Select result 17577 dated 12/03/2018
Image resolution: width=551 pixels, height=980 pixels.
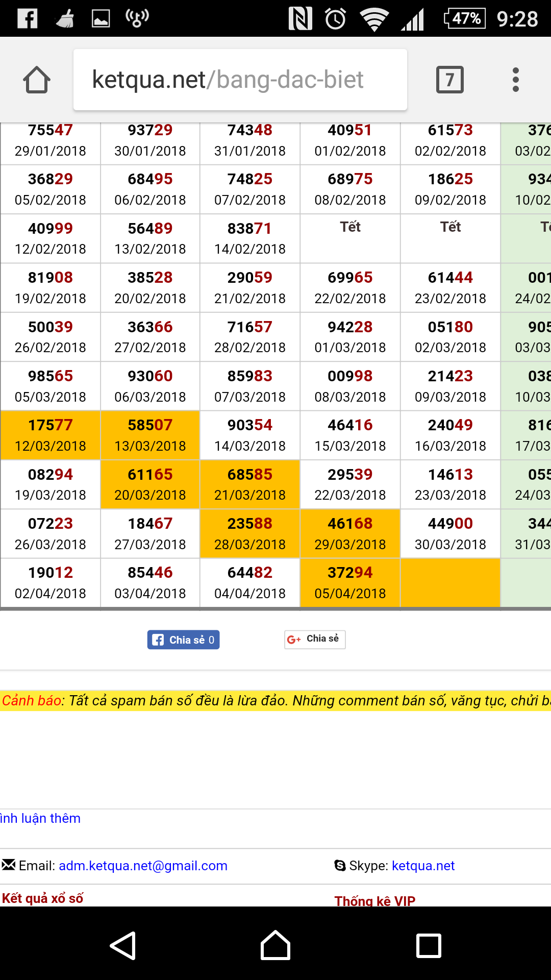pos(51,435)
